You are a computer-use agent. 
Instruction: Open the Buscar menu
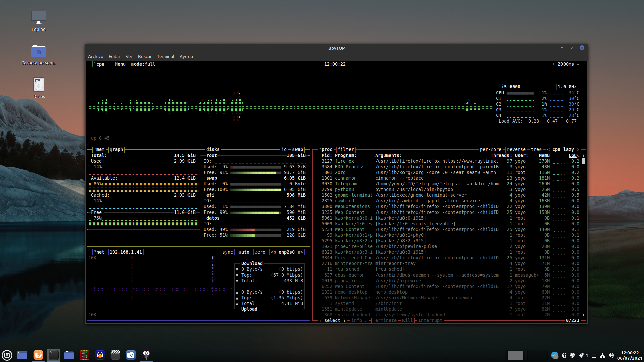(x=145, y=56)
